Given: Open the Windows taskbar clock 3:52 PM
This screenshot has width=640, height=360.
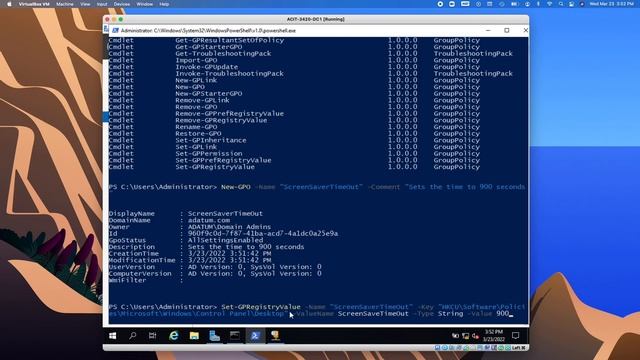Looking at the screenshot, I should coord(493,336).
